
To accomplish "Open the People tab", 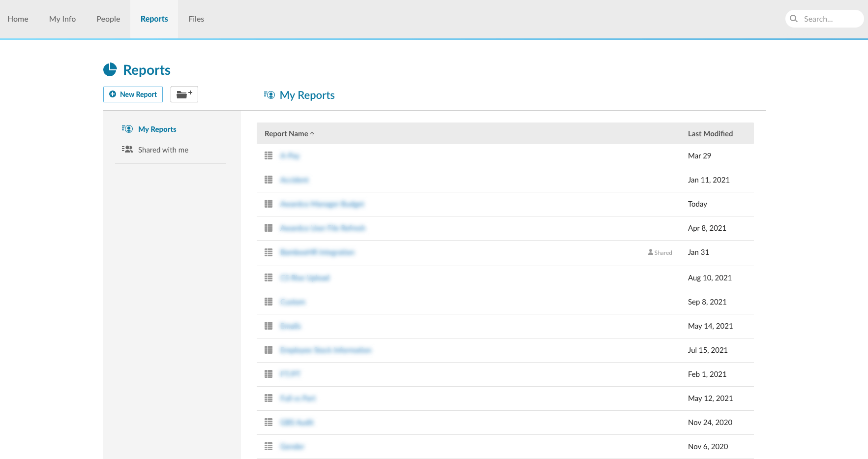I will (x=108, y=19).
